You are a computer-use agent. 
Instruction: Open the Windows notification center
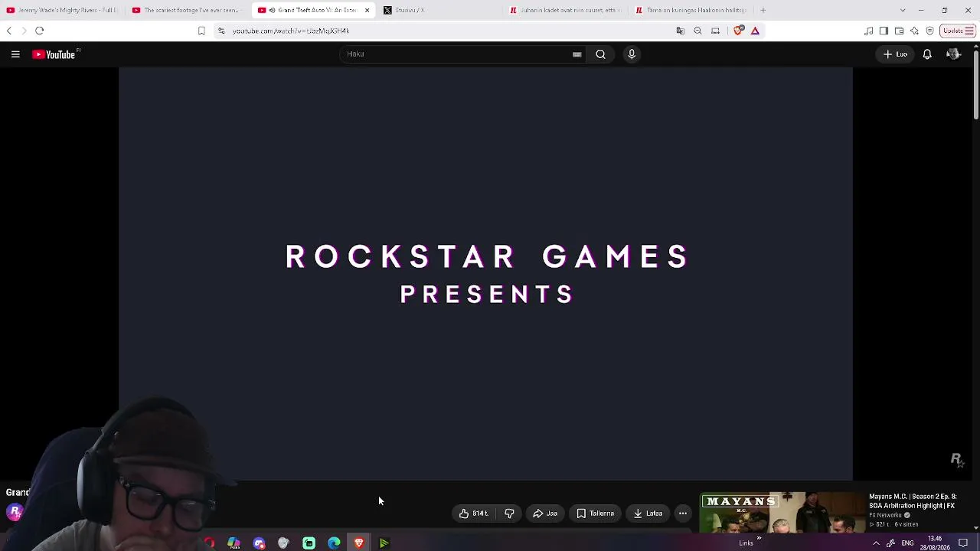point(963,543)
